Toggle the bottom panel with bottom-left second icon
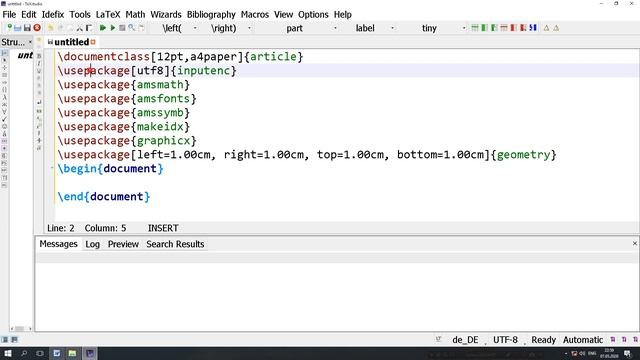The image size is (640, 360). [14, 340]
